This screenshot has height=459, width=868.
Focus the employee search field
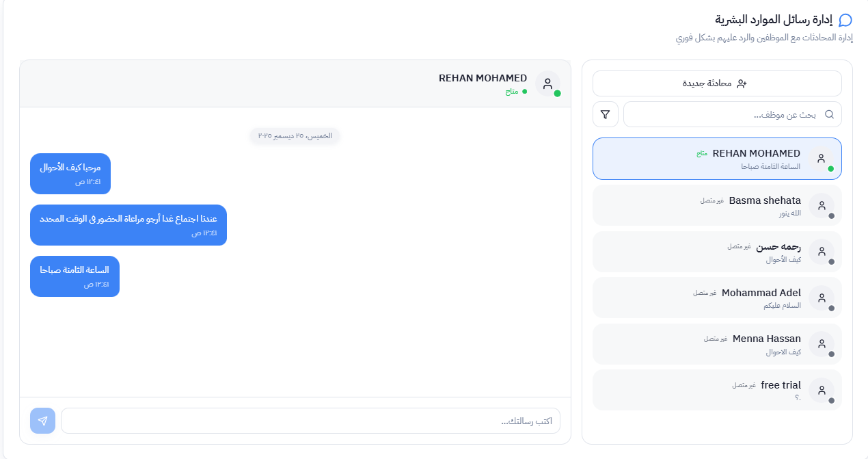[724, 114]
